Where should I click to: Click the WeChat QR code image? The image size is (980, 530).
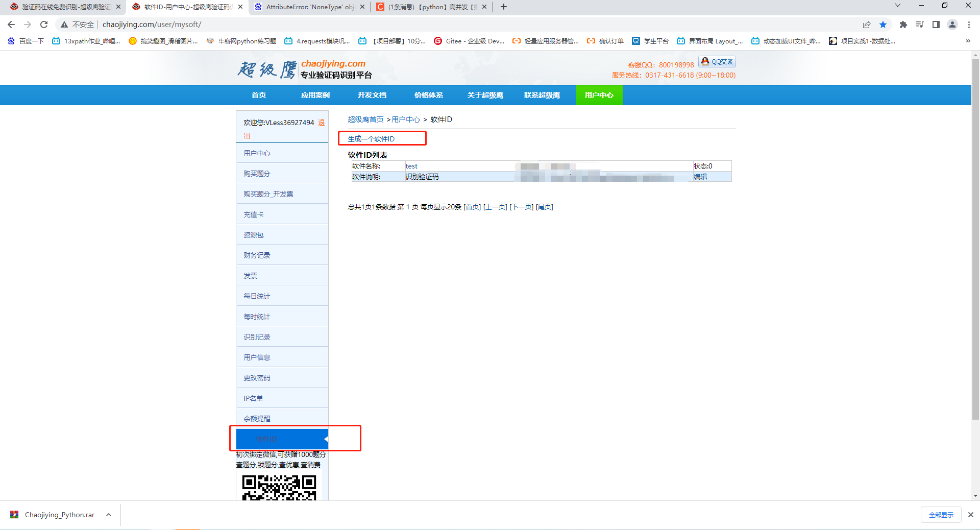[x=279, y=487]
